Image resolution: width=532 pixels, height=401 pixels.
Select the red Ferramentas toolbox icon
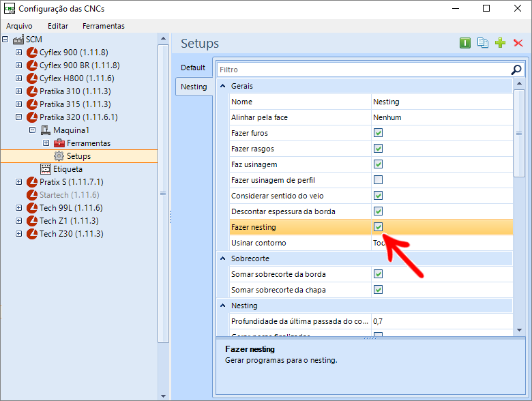click(59, 143)
